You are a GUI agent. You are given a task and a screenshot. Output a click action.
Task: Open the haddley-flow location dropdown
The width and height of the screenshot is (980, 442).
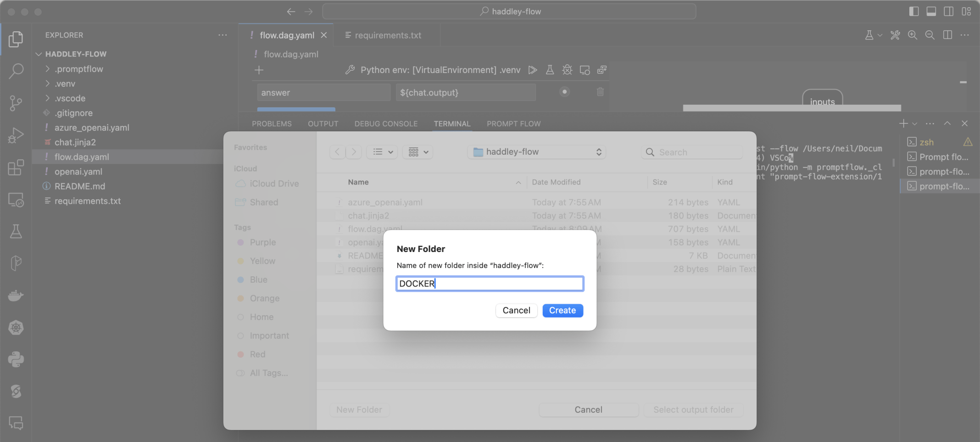pyautogui.click(x=536, y=152)
